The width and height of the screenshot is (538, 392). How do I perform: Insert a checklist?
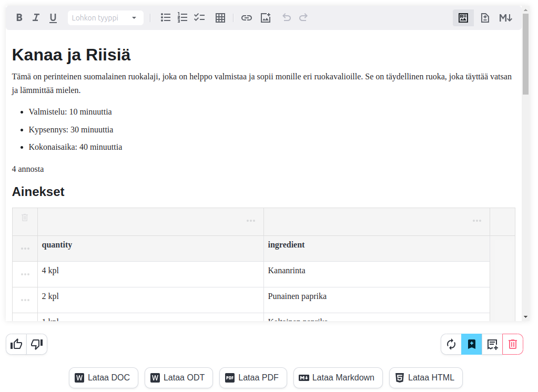pos(199,17)
